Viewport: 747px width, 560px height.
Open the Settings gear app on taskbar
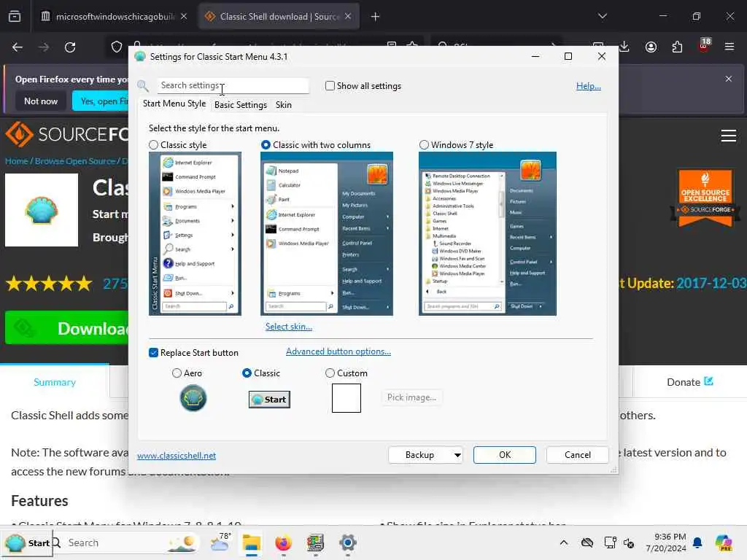(x=348, y=542)
